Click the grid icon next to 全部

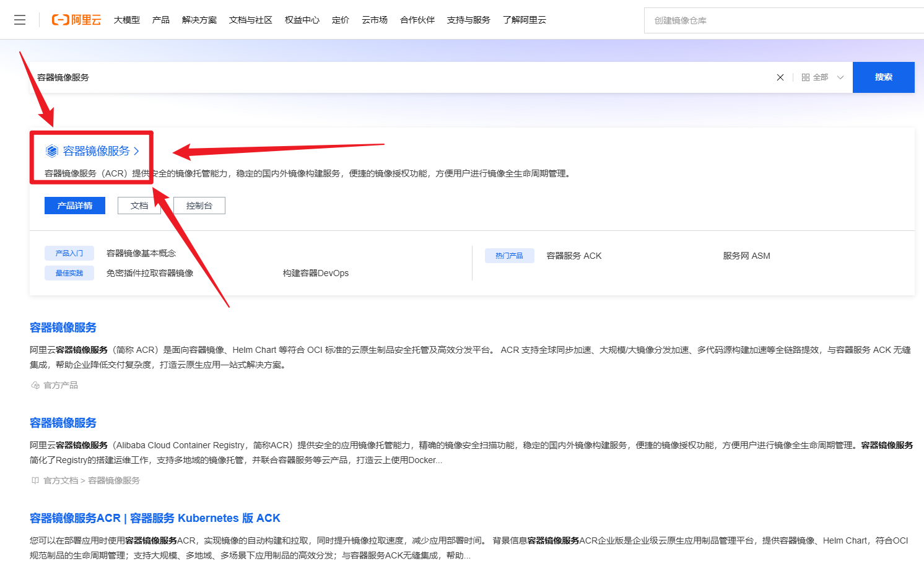pos(806,77)
